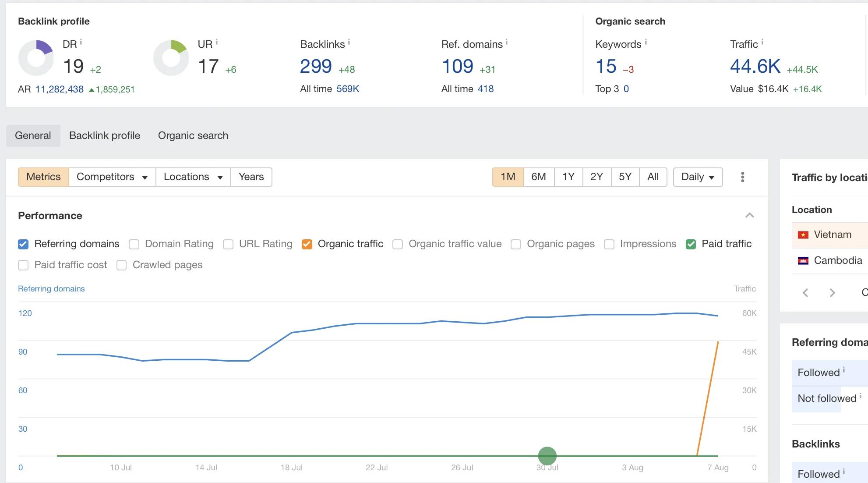Click the Cambodia flag icon
Viewport: 868px width, 483px height.
coord(803,261)
